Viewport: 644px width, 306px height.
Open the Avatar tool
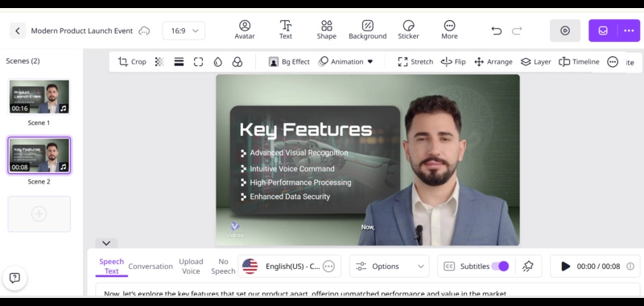pos(245,30)
